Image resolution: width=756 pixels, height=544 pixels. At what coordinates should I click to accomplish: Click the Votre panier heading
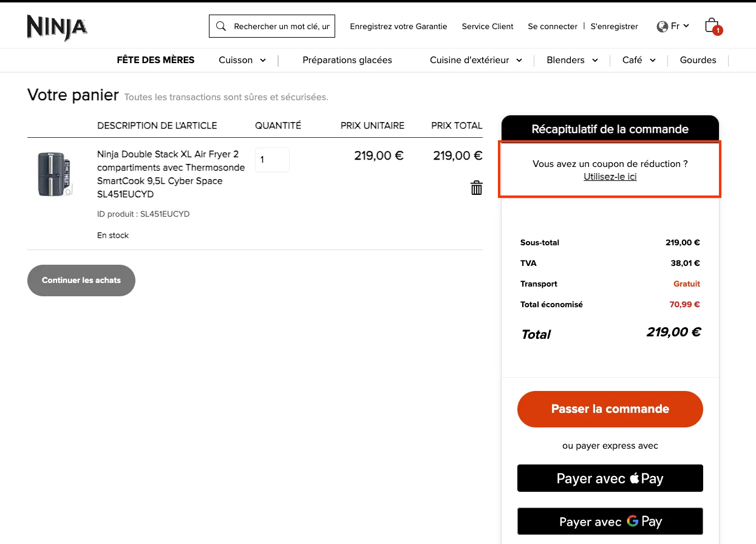pyautogui.click(x=73, y=95)
